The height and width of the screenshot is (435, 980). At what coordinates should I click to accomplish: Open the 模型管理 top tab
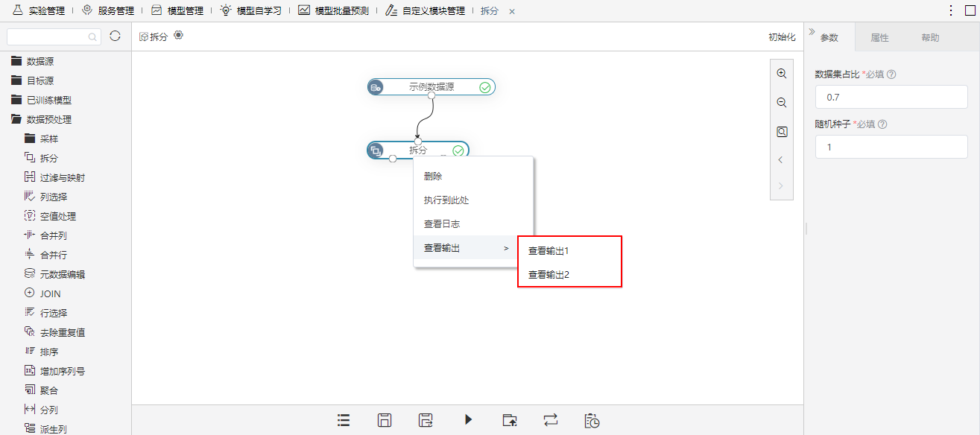[x=177, y=10]
